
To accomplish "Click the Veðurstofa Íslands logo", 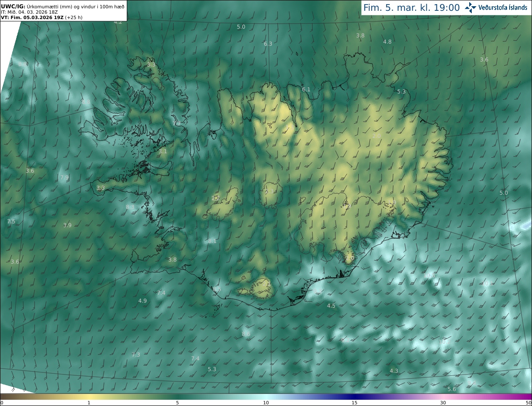I will (x=496, y=7).
